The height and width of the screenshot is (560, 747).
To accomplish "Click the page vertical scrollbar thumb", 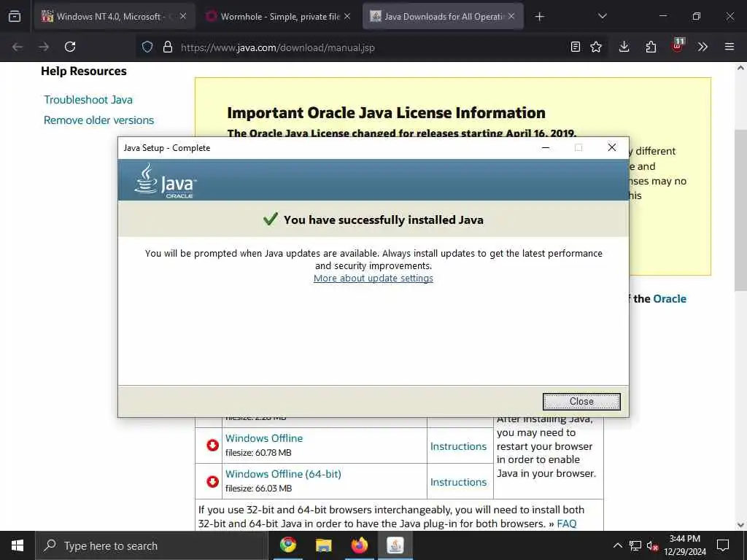I will point(740,209).
